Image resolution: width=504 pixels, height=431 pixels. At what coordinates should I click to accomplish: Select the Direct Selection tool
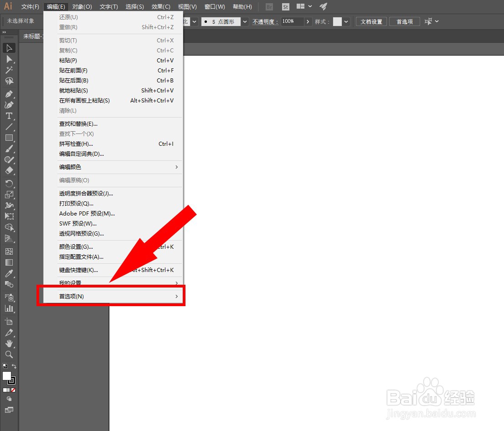click(x=9, y=59)
